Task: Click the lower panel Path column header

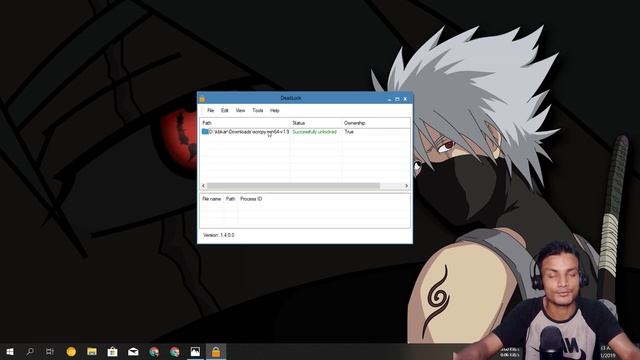Action: [x=231, y=199]
